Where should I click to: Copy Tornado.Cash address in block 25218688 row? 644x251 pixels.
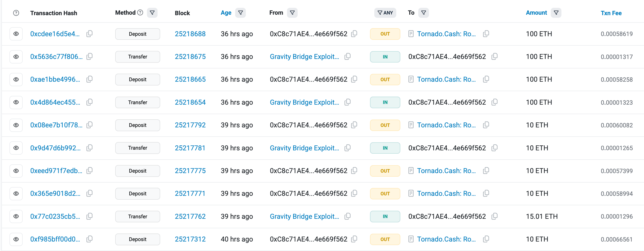tap(486, 34)
